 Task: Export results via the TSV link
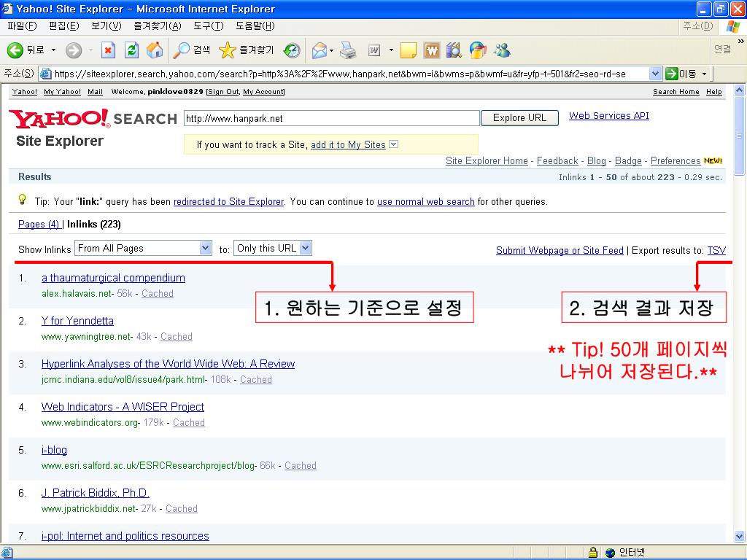pyautogui.click(x=716, y=251)
